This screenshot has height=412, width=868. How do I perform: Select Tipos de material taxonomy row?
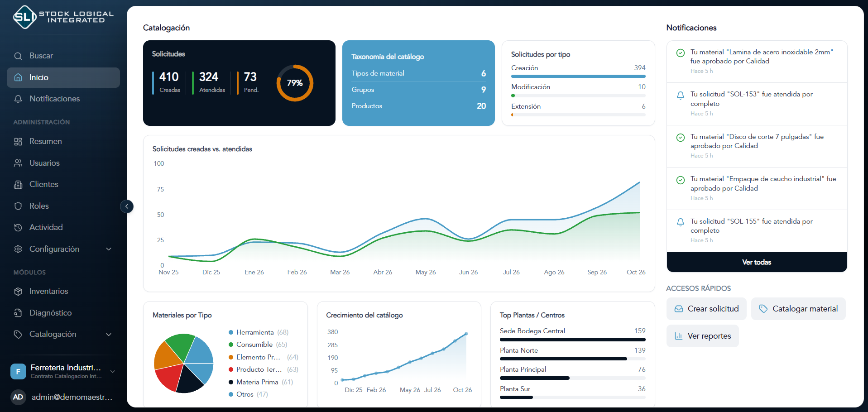click(x=418, y=73)
